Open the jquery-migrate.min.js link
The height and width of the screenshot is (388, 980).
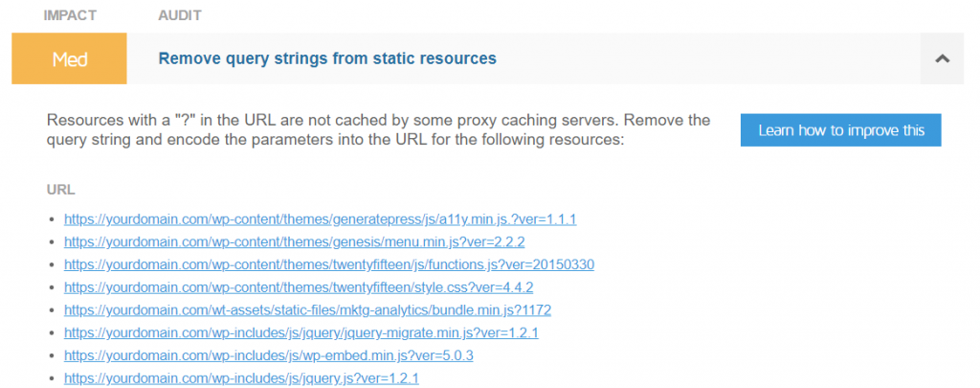(301, 333)
